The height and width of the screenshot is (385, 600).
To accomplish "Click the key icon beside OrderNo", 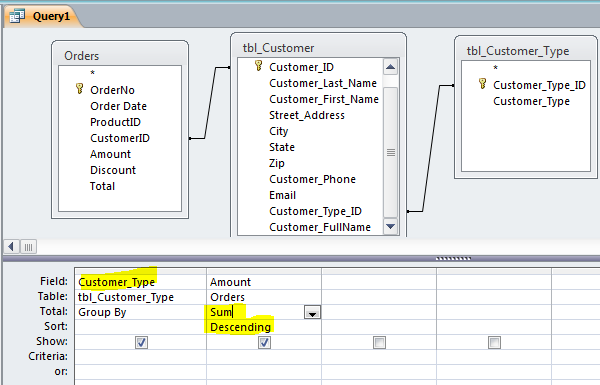I will point(79,89).
